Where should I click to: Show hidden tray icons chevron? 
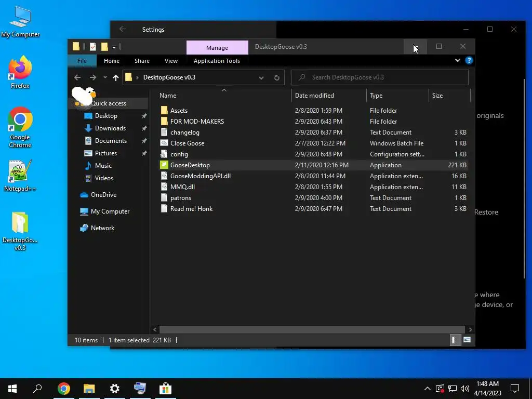tap(428, 389)
